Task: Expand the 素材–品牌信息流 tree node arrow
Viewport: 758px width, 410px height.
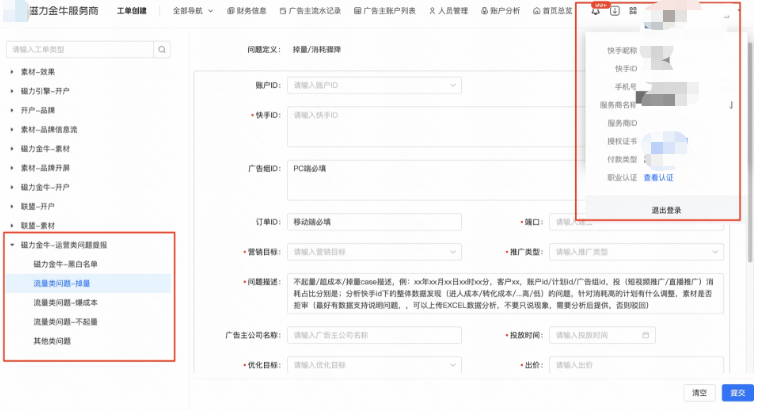Action: click(x=12, y=130)
